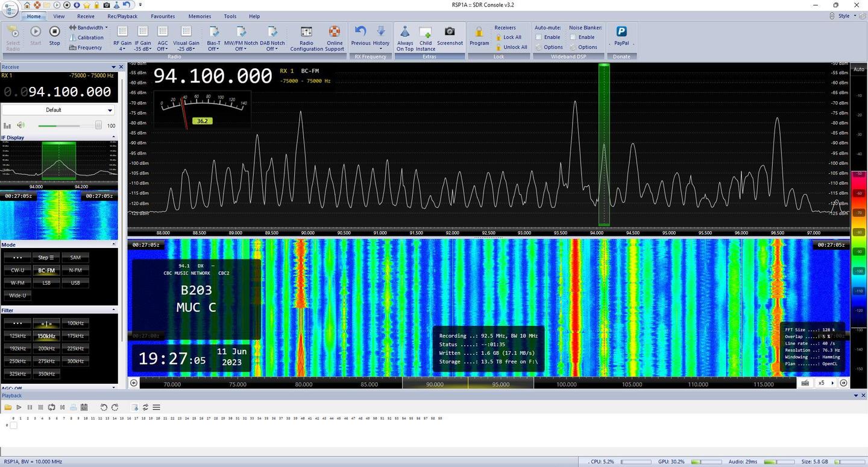This screenshot has width=868, height=467.
Task: Select 150kHz filter
Action: coord(46,336)
